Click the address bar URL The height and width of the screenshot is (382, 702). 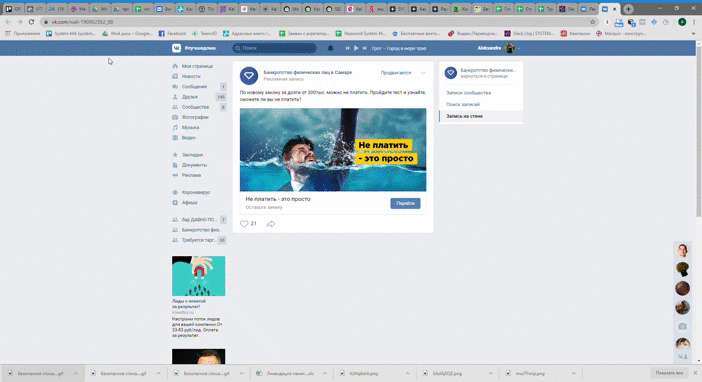82,21
